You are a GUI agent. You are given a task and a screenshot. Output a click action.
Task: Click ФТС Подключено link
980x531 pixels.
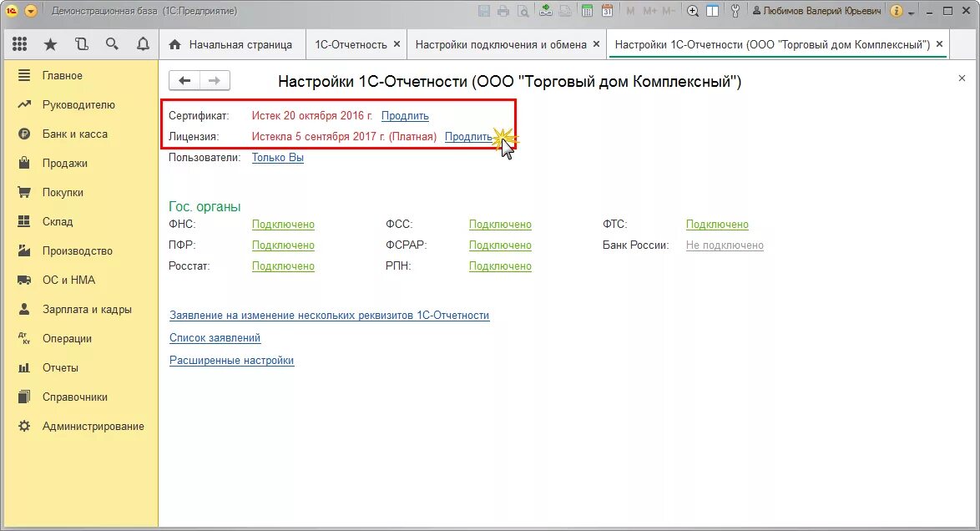pos(717,225)
